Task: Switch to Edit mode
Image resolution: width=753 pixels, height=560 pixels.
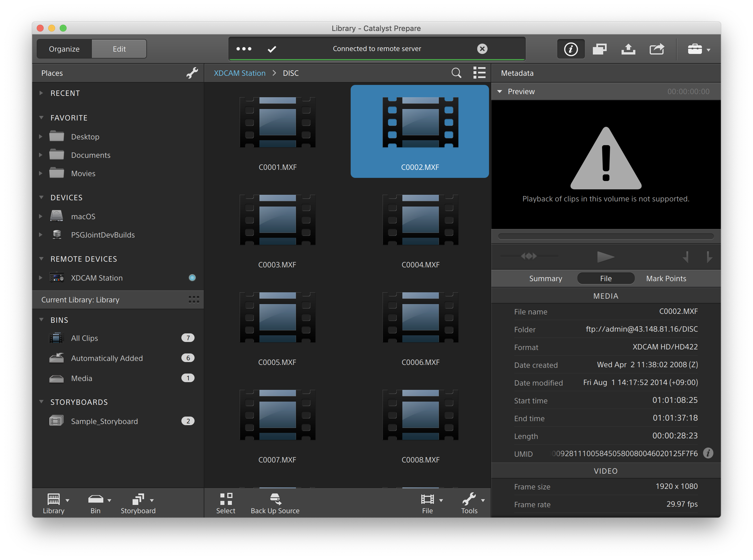Action: pos(119,49)
